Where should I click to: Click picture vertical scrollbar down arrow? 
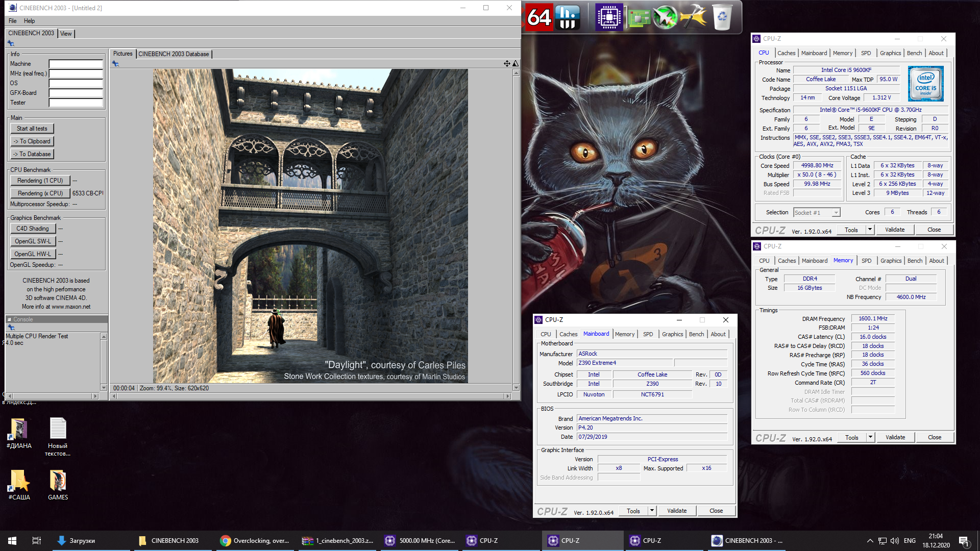(516, 388)
